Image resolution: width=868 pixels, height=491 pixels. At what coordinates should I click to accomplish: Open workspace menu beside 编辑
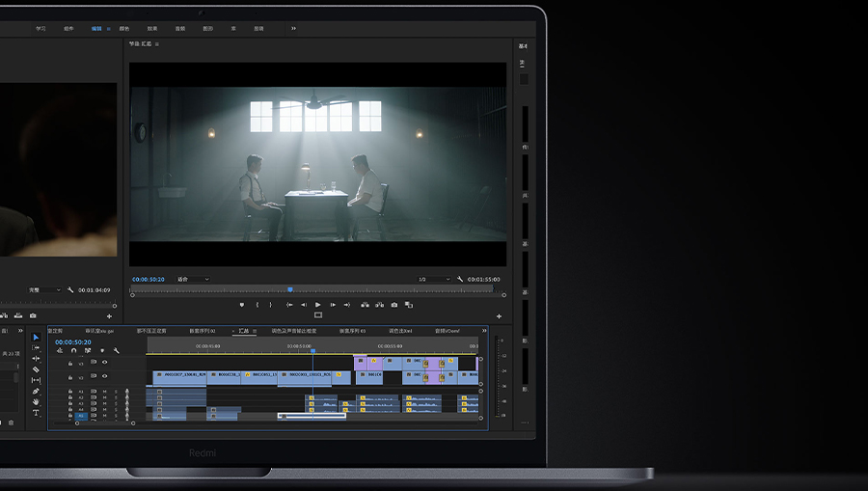(x=108, y=29)
